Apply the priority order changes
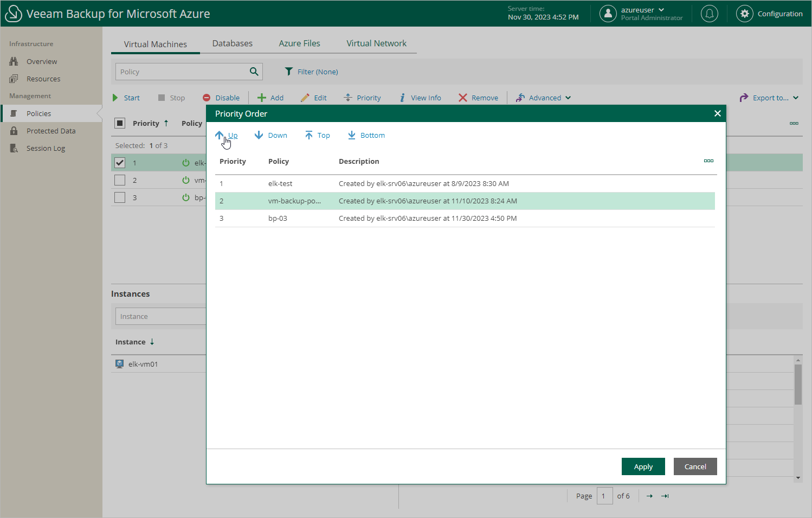The width and height of the screenshot is (812, 518). click(643, 466)
